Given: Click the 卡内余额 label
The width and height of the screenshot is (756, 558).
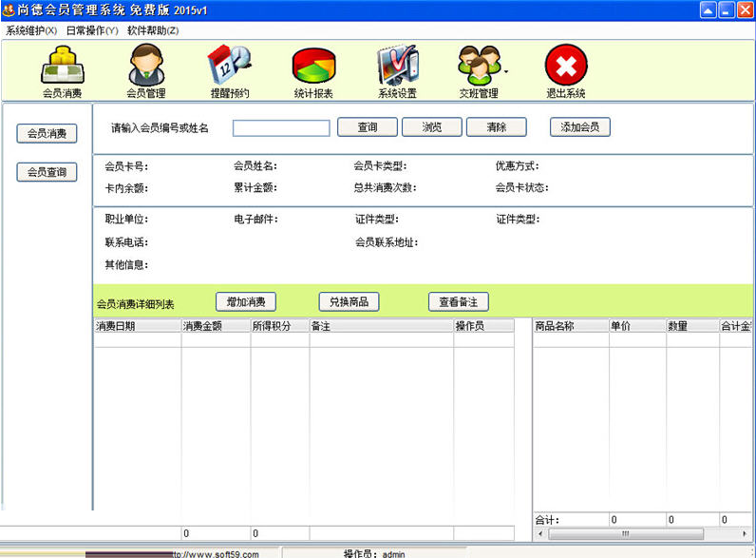Looking at the screenshot, I should pyautogui.click(x=127, y=188).
